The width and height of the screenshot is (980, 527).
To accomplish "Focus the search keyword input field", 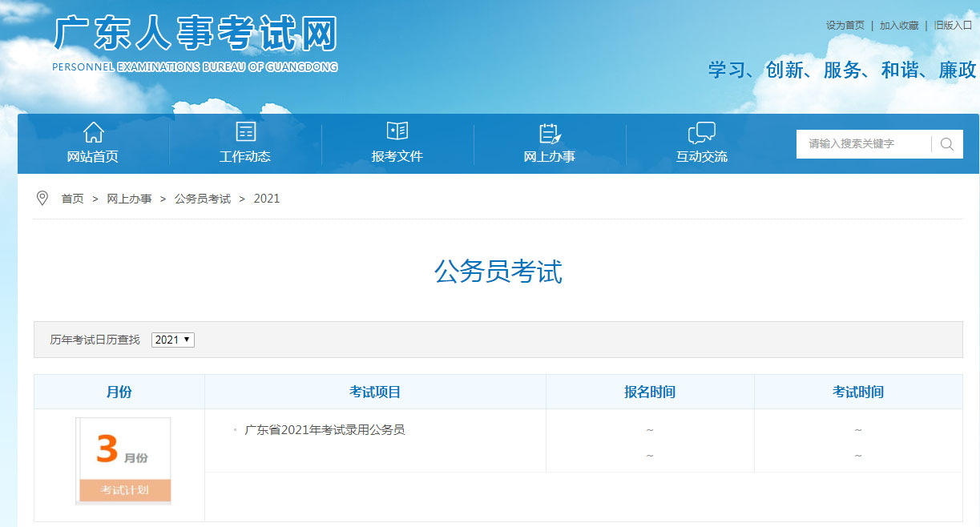I will click(x=862, y=144).
